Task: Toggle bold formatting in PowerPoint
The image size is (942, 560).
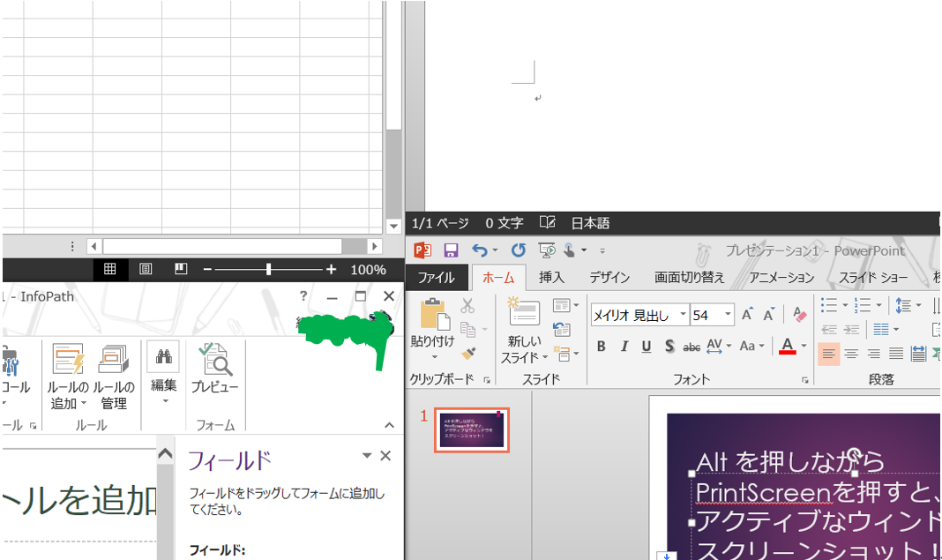Action: tap(601, 347)
